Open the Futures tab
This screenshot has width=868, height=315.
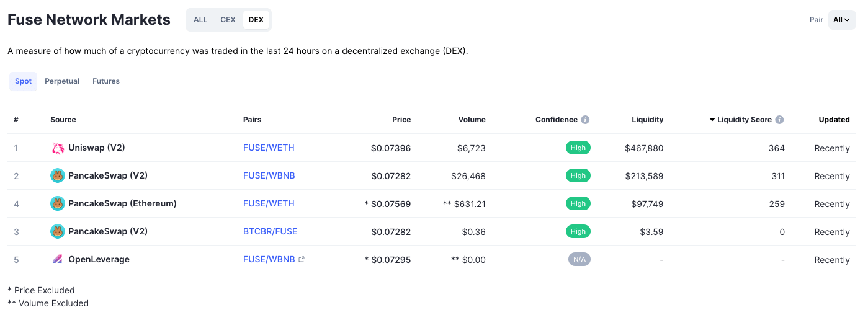106,81
